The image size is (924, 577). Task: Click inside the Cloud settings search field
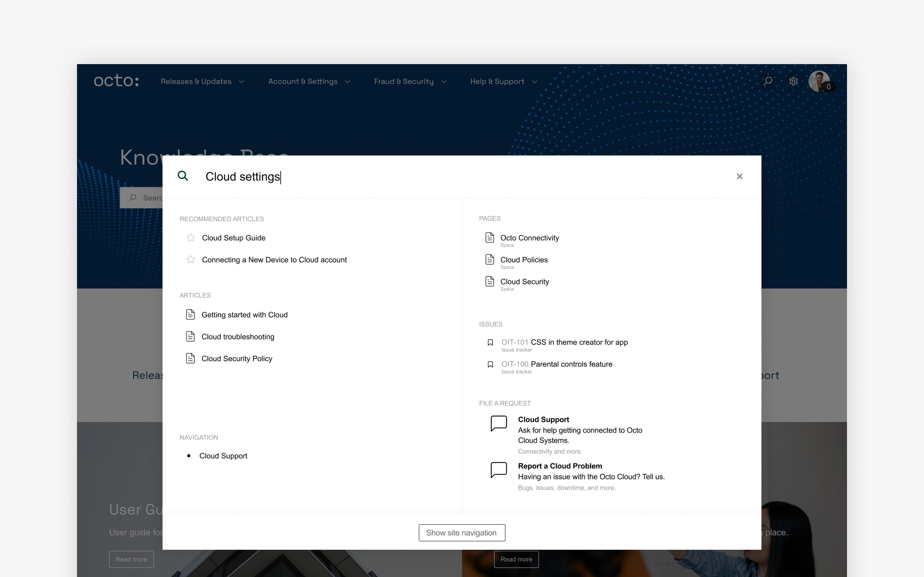[x=344, y=176]
